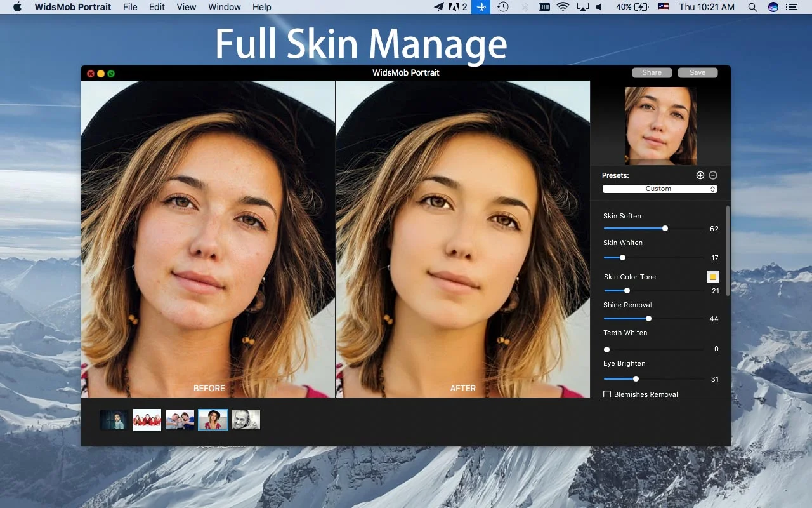The height and width of the screenshot is (508, 812).
Task: Open the Skin Color Tone color swatch
Action: pos(713,277)
